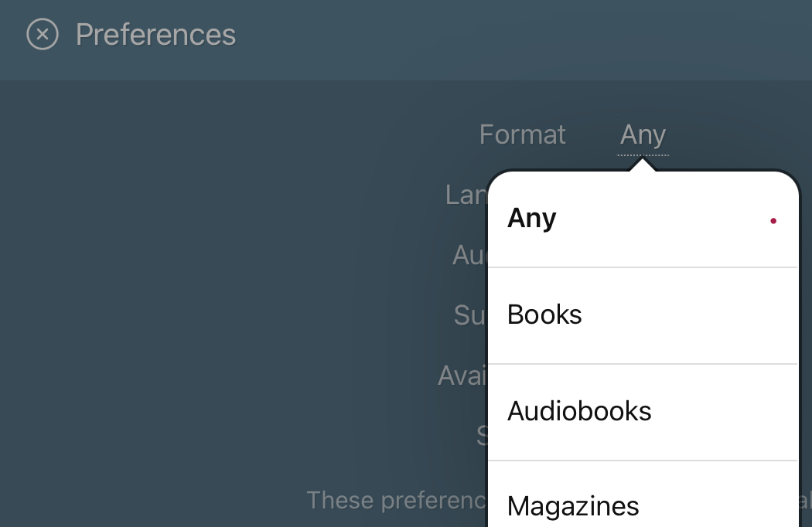The image size is (812, 527).
Task: Click the popup pointer arrow below Any
Action: (x=643, y=165)
